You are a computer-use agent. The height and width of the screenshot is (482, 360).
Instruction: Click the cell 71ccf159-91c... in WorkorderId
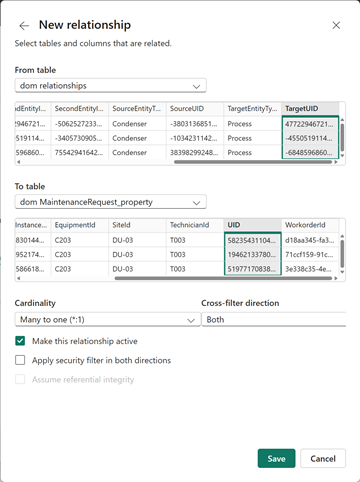(x=310, y=255)
